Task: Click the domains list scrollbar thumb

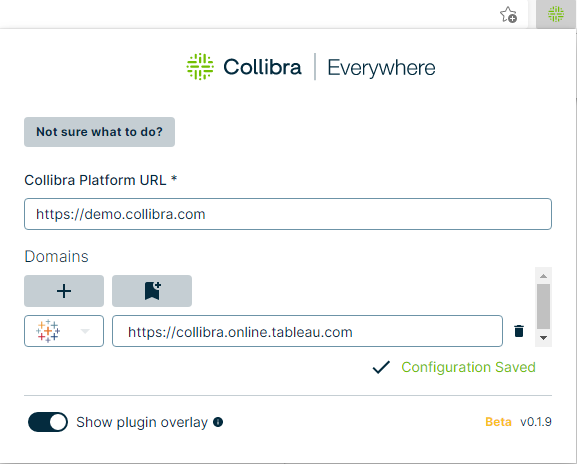Action: pyautogui.click(x=544, y=307)
